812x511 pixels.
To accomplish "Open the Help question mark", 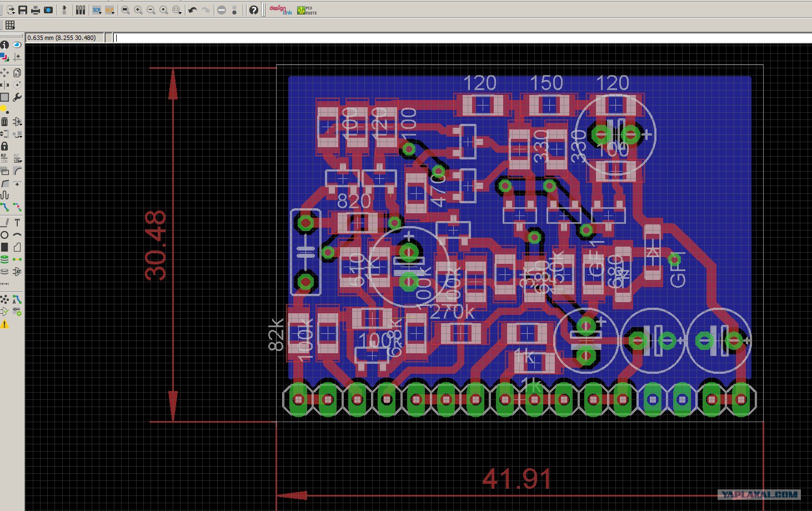I will 254,10.
